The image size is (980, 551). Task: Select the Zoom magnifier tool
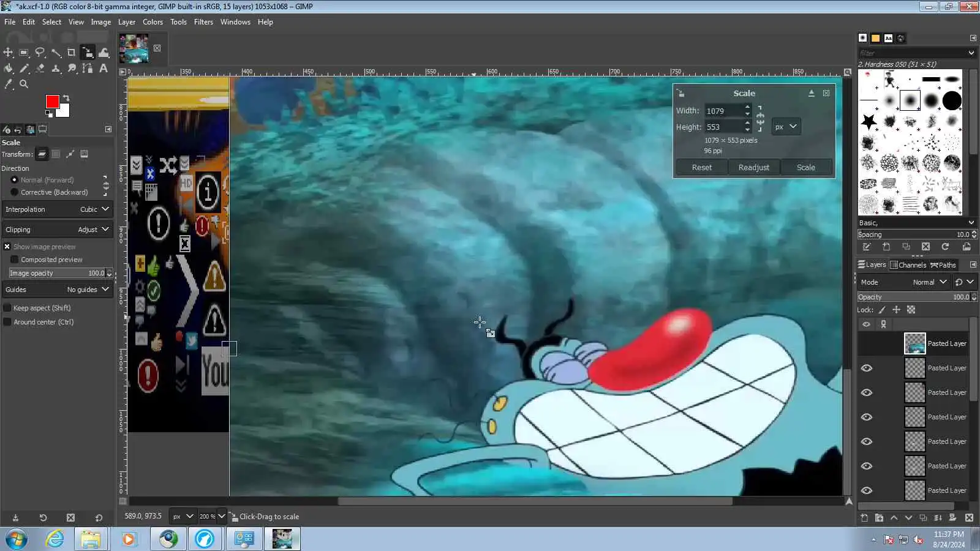[x=24, y=84]
